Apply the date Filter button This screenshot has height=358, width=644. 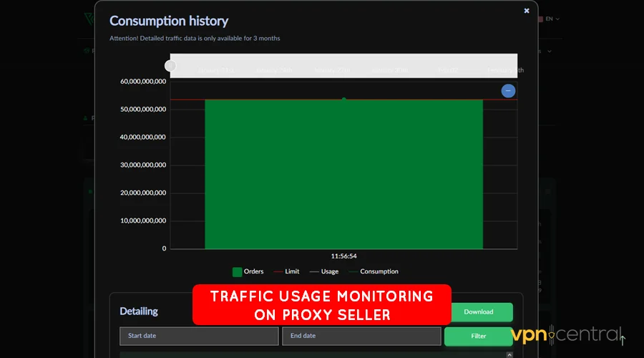click(478, 337)
